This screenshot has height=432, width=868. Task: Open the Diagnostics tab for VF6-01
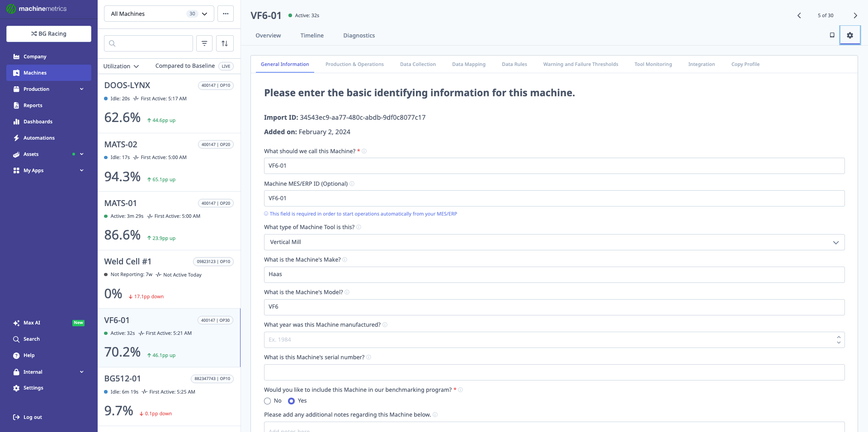point(359,35)
